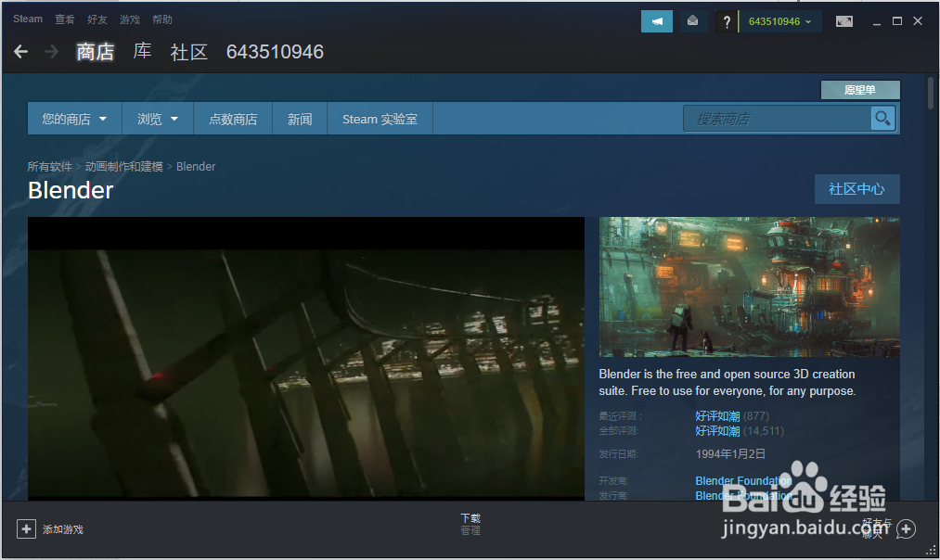
Task: Expand the 您的商店 dropdown
Action: coord(73,118)
